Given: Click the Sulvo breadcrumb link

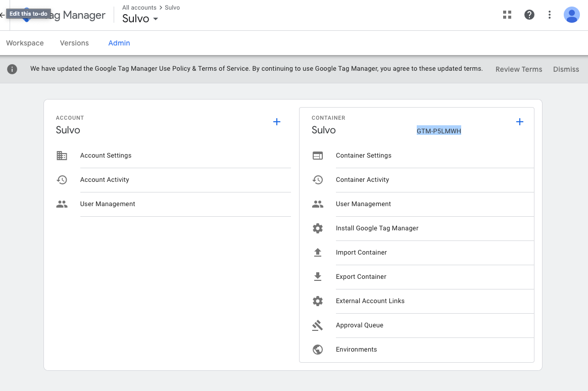Looking at the screenshot, I should click(172, 8).
